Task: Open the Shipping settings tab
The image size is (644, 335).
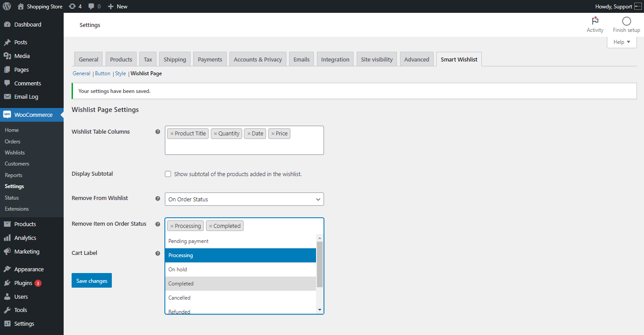Action: [x=175, y=59]
